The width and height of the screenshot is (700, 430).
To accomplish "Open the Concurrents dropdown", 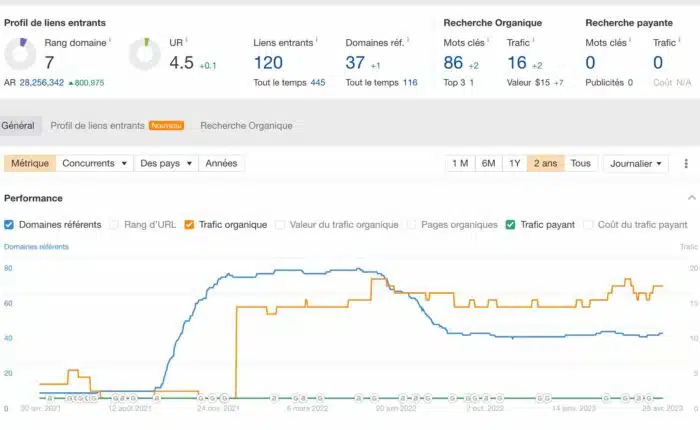I will (95, 163).
